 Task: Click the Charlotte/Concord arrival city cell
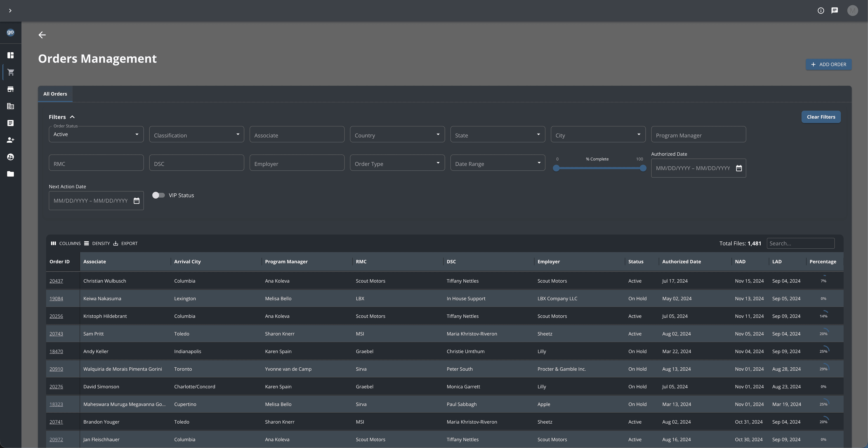click(x=216, y=387)
